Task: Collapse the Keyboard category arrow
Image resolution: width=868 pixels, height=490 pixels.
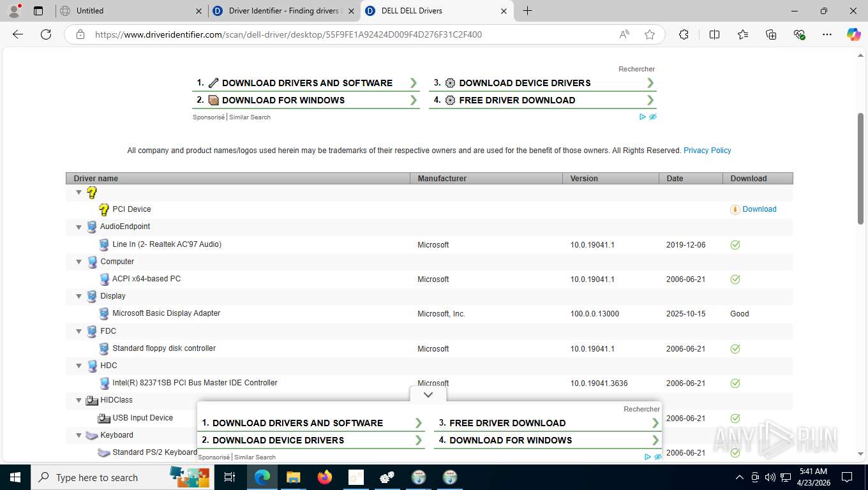Action: point(79,435)
